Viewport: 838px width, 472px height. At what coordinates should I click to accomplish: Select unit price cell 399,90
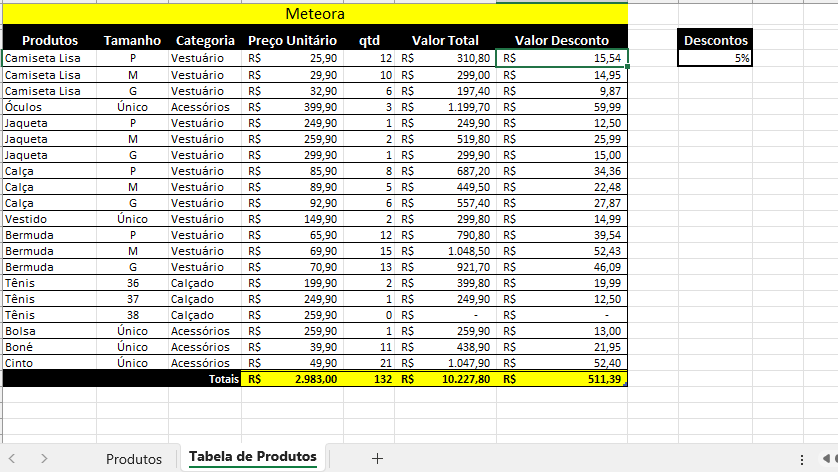click(292, 107)
